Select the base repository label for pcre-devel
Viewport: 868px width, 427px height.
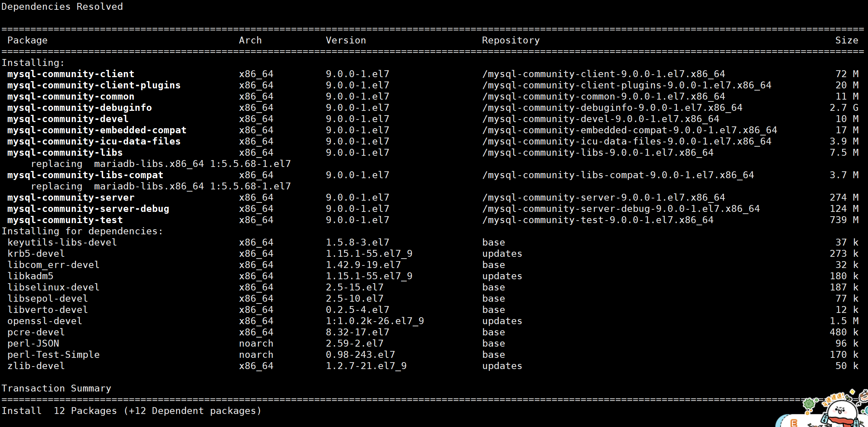pyautogui.click(x=493, y=332)
